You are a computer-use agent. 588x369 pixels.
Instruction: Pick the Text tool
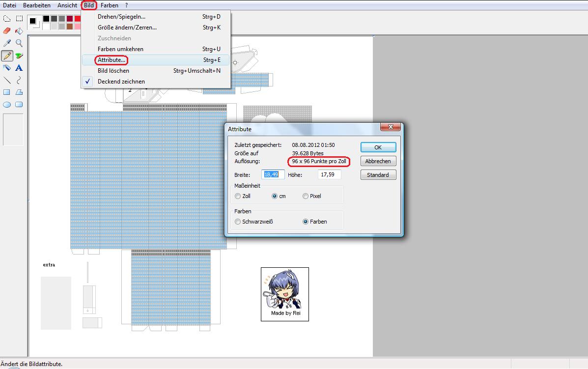19,68
